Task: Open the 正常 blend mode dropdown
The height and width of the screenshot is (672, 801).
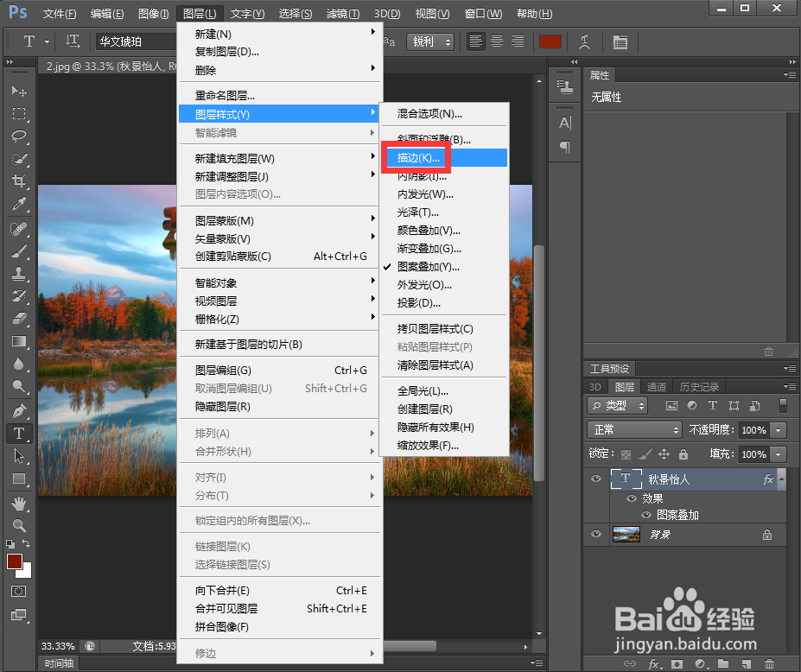Action: tap(634, 429)
